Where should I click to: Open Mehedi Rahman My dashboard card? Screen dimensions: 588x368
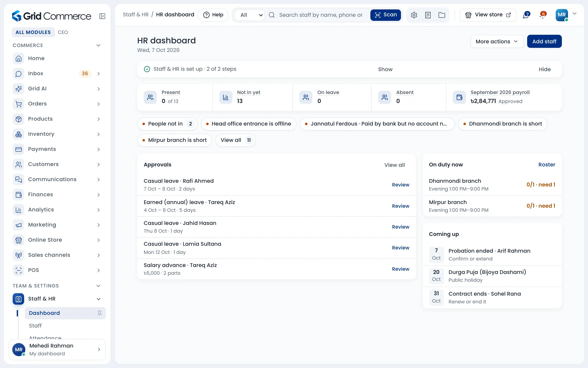57,350
